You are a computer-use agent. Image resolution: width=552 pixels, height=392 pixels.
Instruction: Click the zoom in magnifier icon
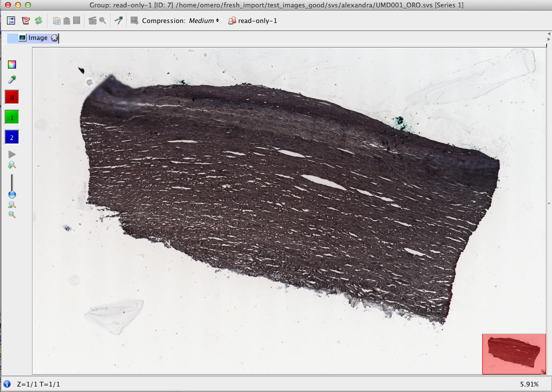pos(12,165)
